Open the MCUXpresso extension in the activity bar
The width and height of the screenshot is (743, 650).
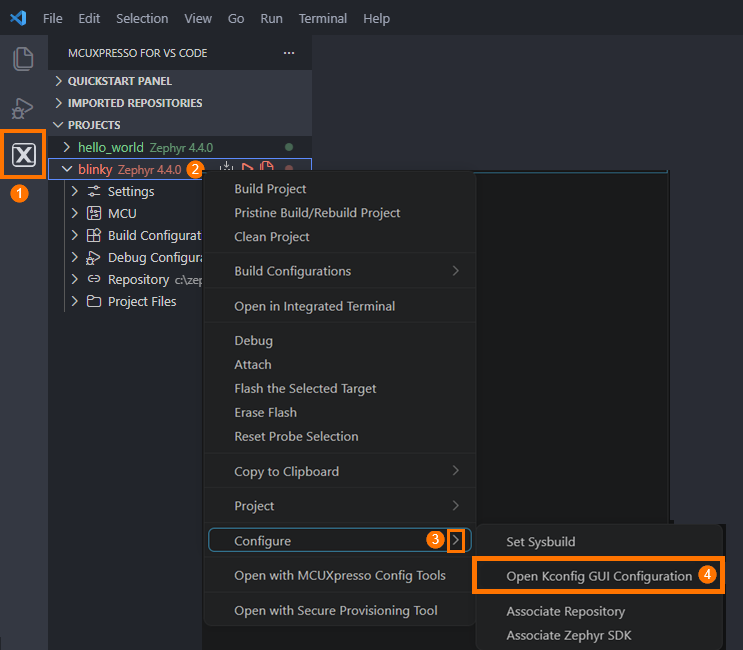point(23,154)
